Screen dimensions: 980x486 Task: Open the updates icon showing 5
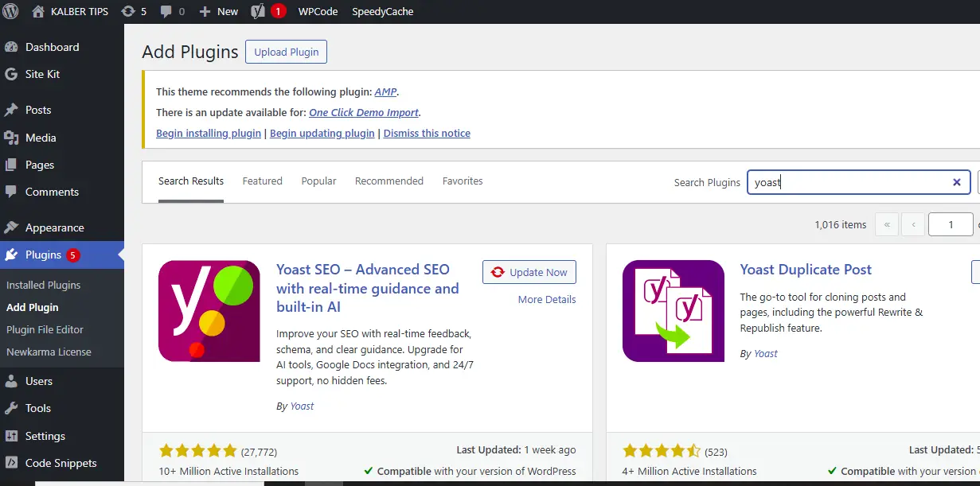pos(127,11)
